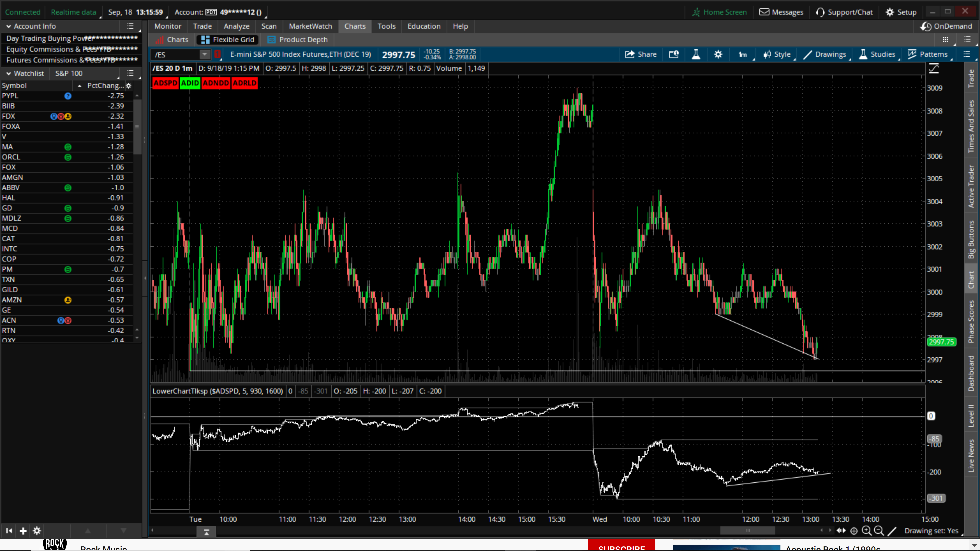Toggle the green ADID label
The width and height of the screenshot is (980, 551).
pos(190,83)
